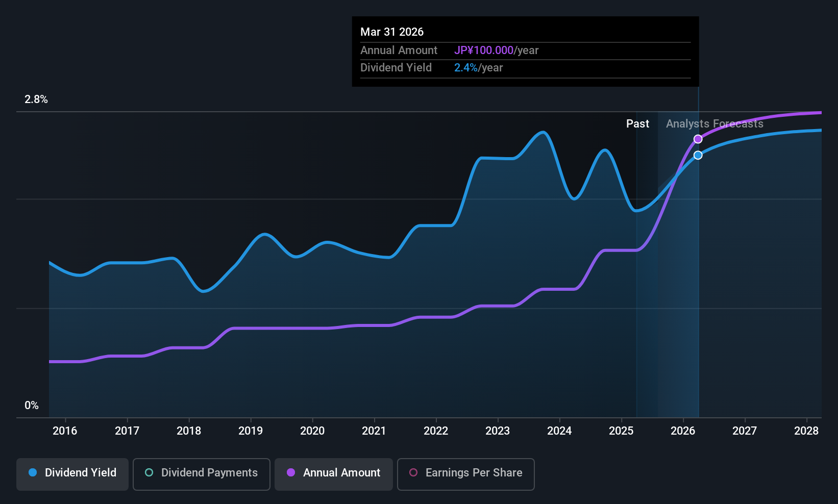Screen dimensions: 838x504
Task: Toggle the Annual Amount series off
Action: point(333,474)
